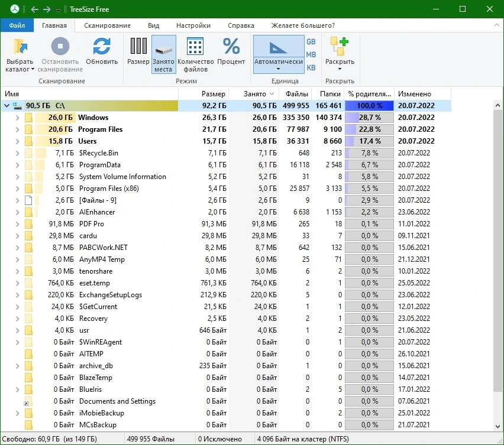Click the PDF Pro folder icon
504x445 pixels.
tap(28, 224)
